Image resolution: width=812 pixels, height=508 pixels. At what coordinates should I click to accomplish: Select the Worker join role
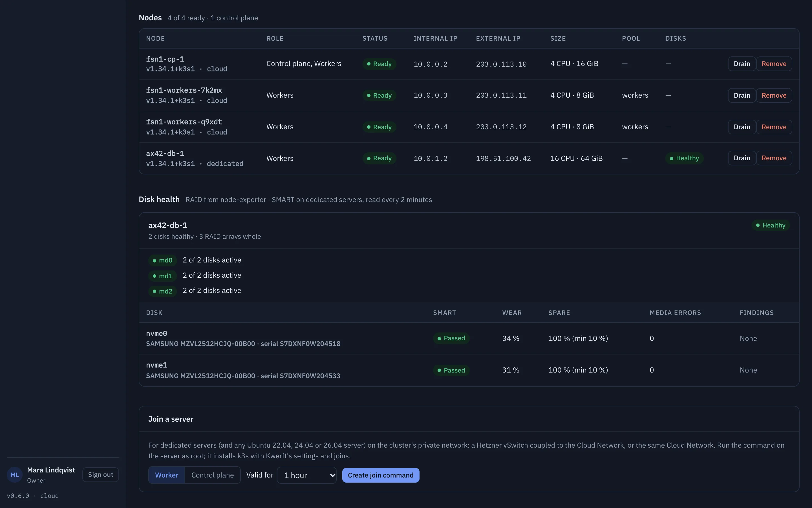point(166,475)
